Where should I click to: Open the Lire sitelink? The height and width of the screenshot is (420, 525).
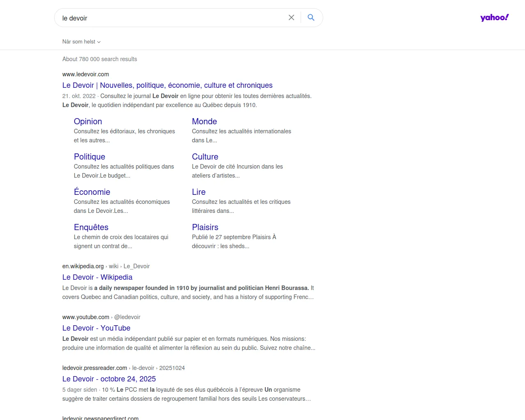tap(199, 192)
